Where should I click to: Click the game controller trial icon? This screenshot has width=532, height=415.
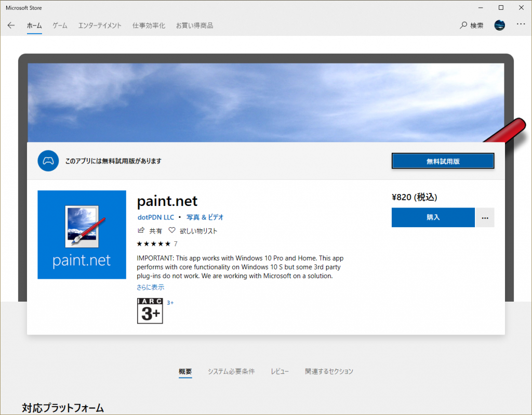tap(48, 161)
